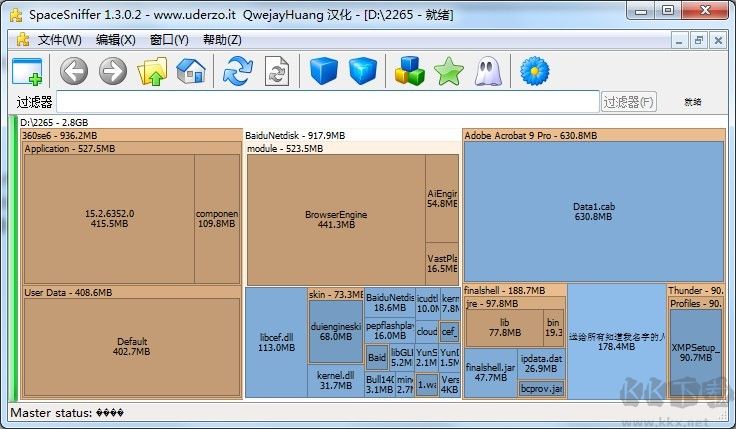Click the Thunder folder header
This screenshot has width=736, height=429.
pyautogui.click(x=696, y=291)
